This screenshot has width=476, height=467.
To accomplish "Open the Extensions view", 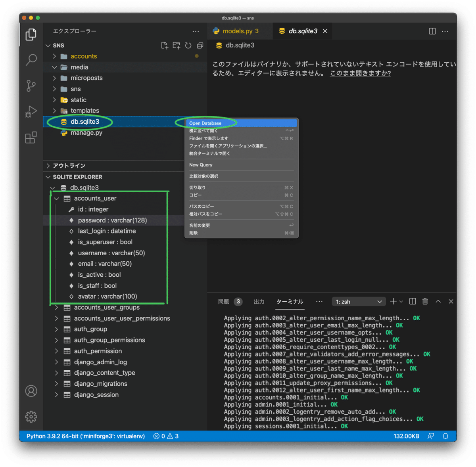I will pyautogui.click(x=31, y=138).
